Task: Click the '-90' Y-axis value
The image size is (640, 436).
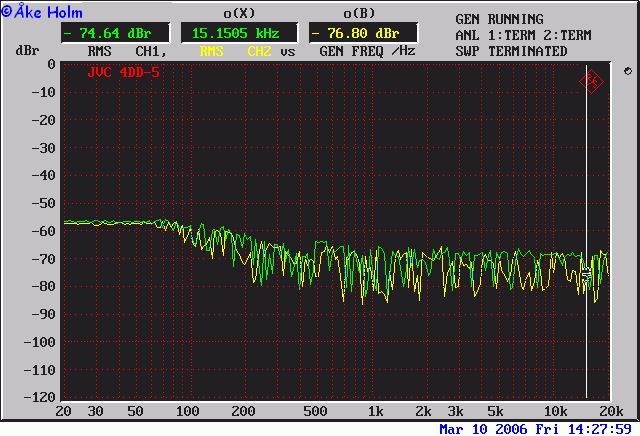Action: (x=44, y=314)
